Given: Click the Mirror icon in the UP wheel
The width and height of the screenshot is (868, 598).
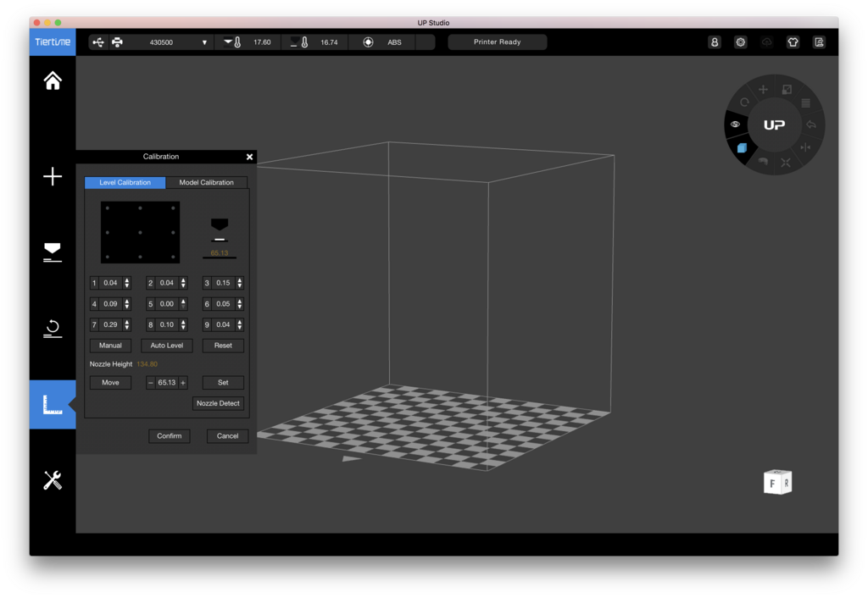Looking at the screenshot, I should (x=805, y=147).
